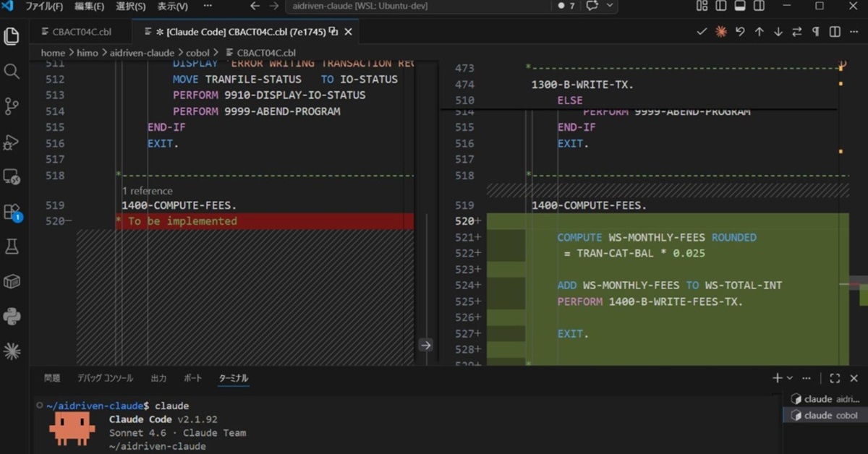This screenshot has width=868, height=454.
Task: Go to next change with down arrow
Action: [x=778, y=32]
